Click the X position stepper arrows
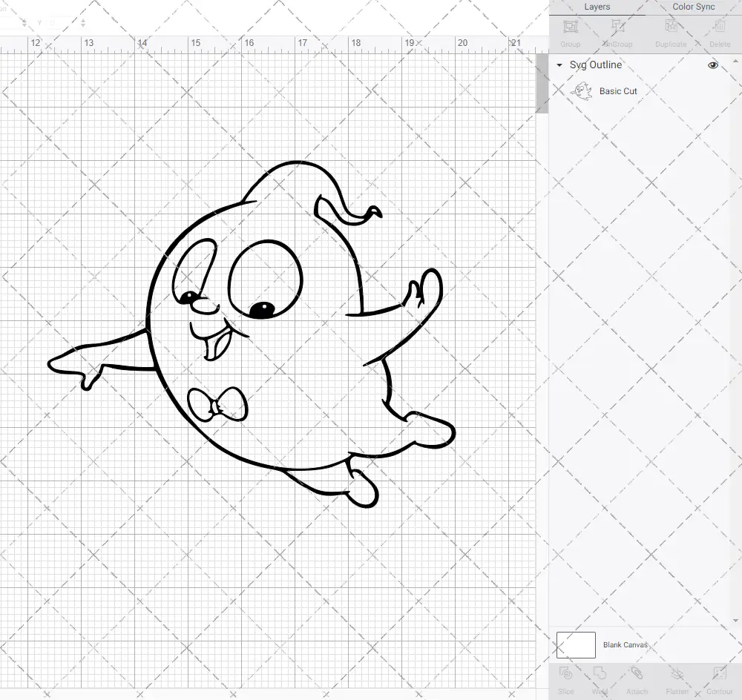Image resolution: width=742 pixels, height=700 pixels. [24, 23]
